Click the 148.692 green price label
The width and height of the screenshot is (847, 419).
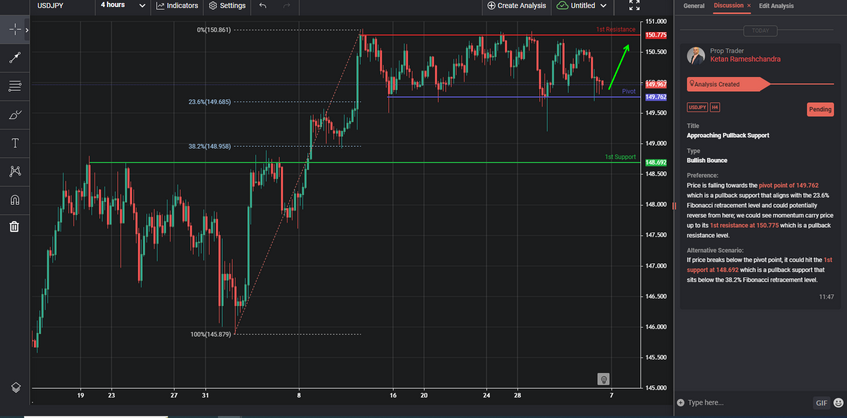pyautogui.click(x=656, y=163)
